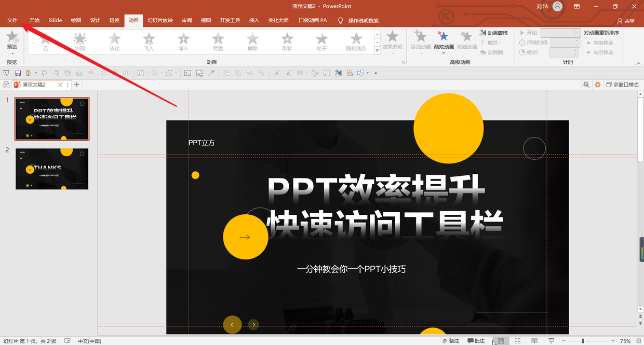Click the zoom out minus button
The height and width of the screenshot is (345, 644).
pyautogui.click(x=564, y=341)
